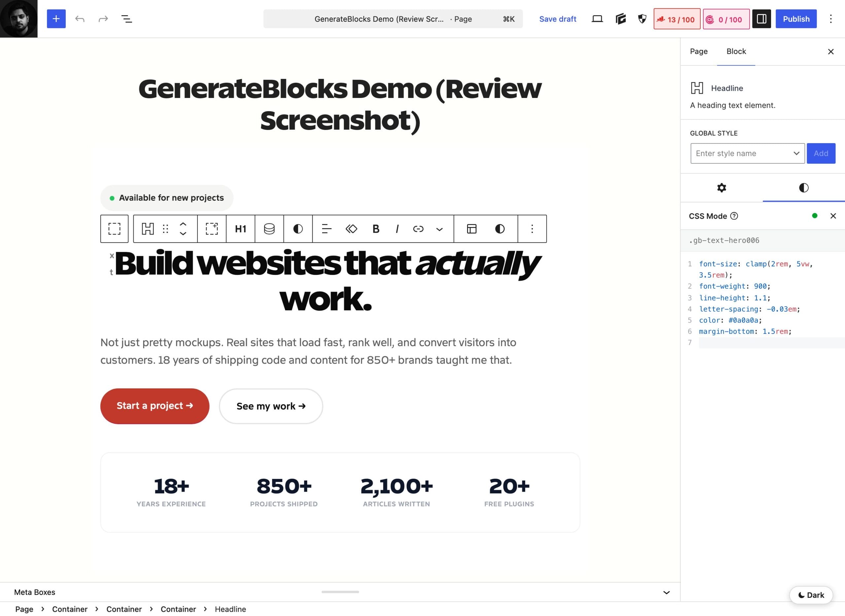The image size is (845, 616).
Task: Open text alignment options
Action: click(x=326, y=229)
